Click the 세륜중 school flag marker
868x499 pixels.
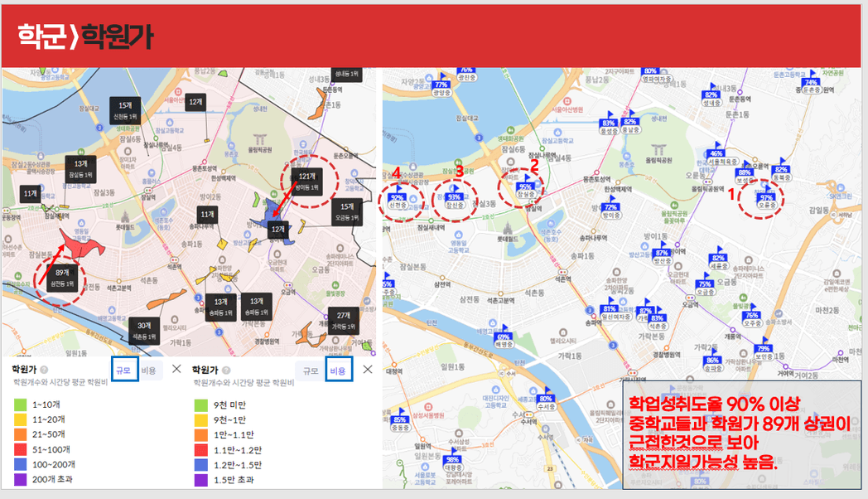click(x=719, y=259)
